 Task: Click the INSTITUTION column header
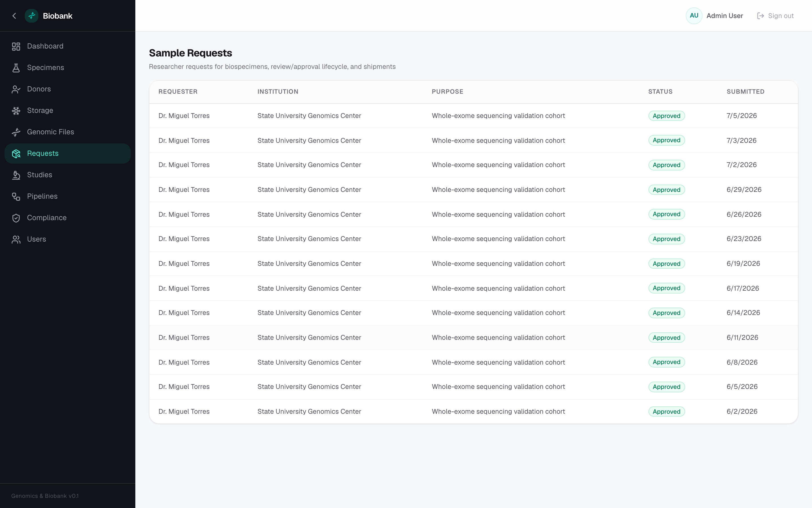[278, 92]
